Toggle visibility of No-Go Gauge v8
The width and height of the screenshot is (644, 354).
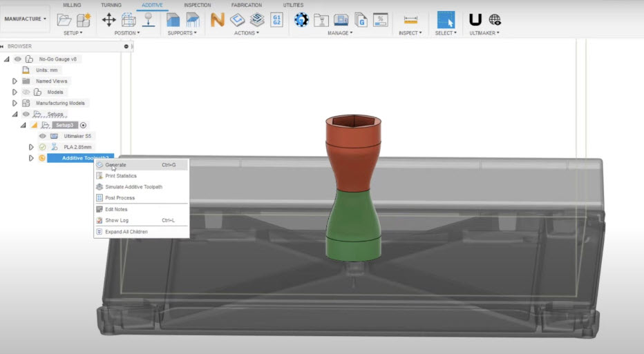[x=18, y=59]
